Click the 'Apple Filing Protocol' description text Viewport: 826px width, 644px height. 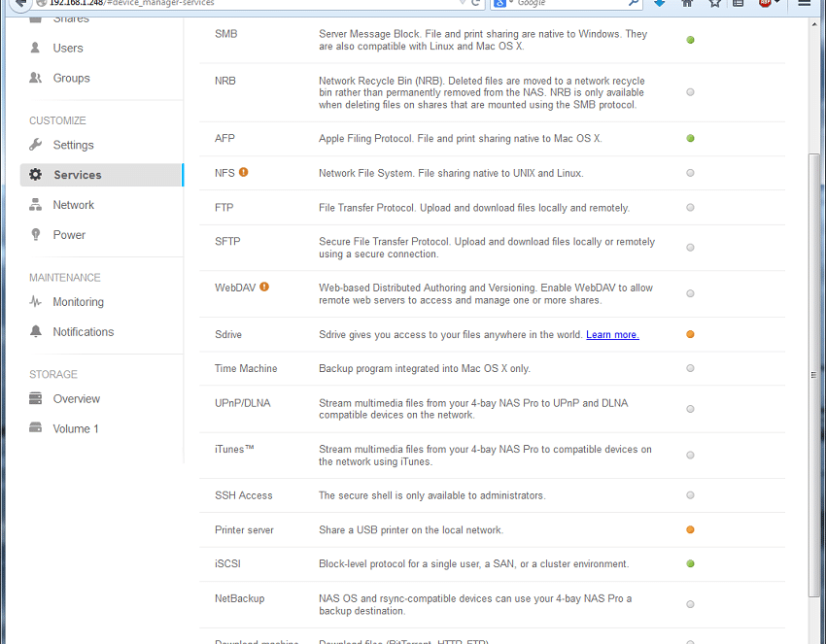tap(460, 139)
